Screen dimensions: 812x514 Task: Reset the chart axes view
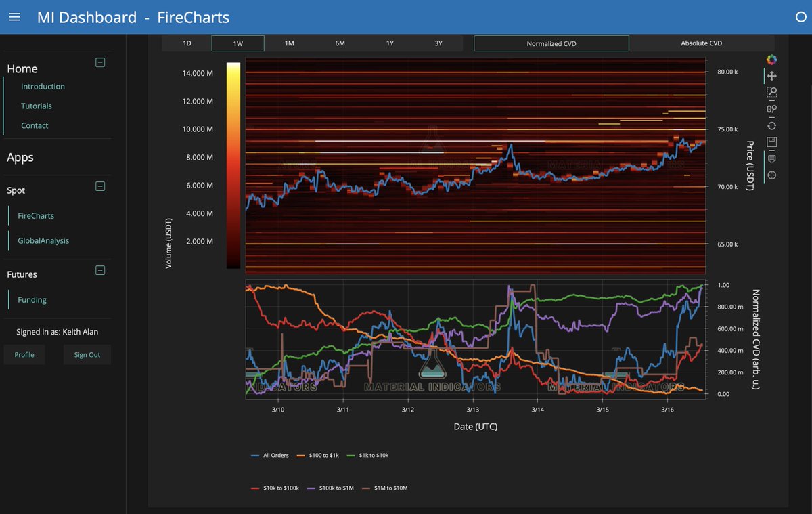click(771, 125)
